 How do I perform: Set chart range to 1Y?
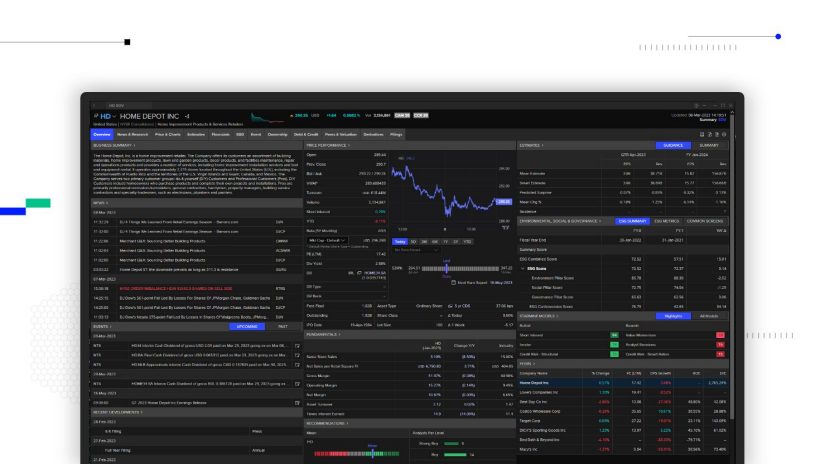pos(445,242)
